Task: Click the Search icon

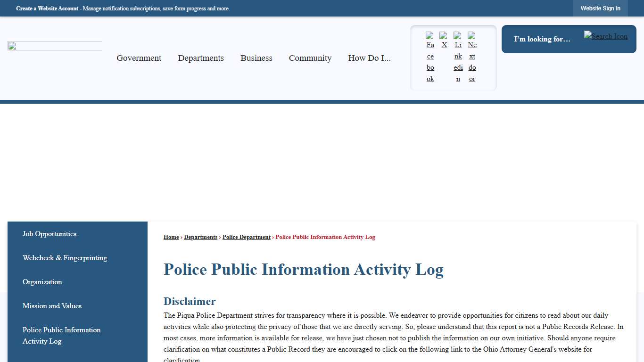Action: point(605,36)
